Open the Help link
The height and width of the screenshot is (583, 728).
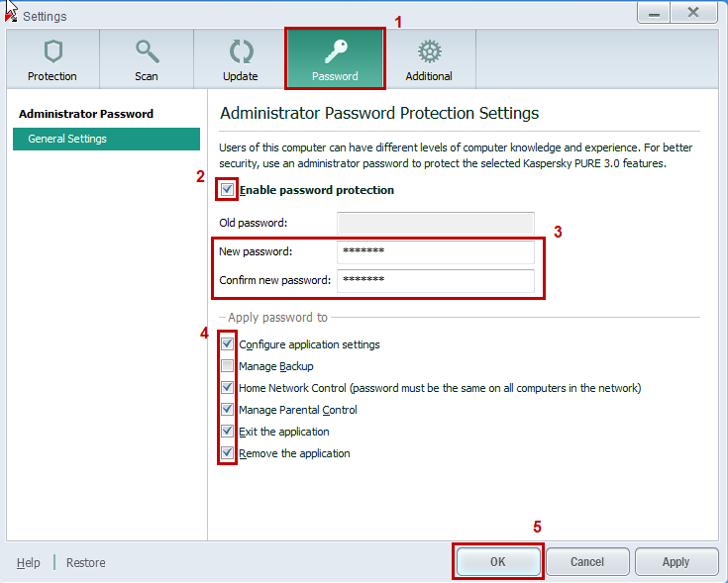[x=29, y=562]
